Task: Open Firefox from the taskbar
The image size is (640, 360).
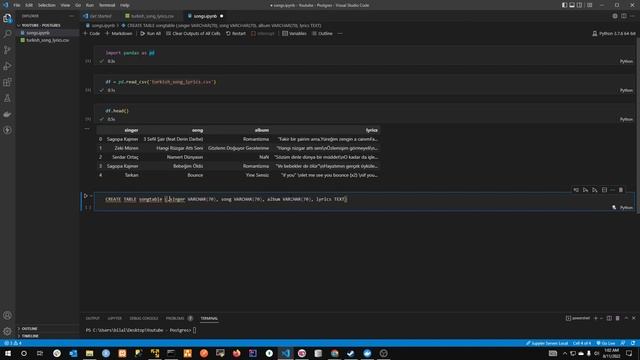Action: [x=236, y=353]
